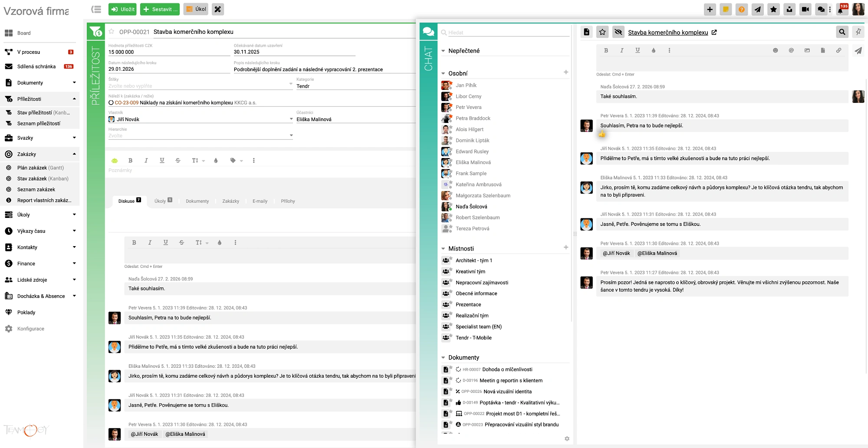868x448 pixels.
Task: Click the orange help question mark icon
Action: [742, 10]
